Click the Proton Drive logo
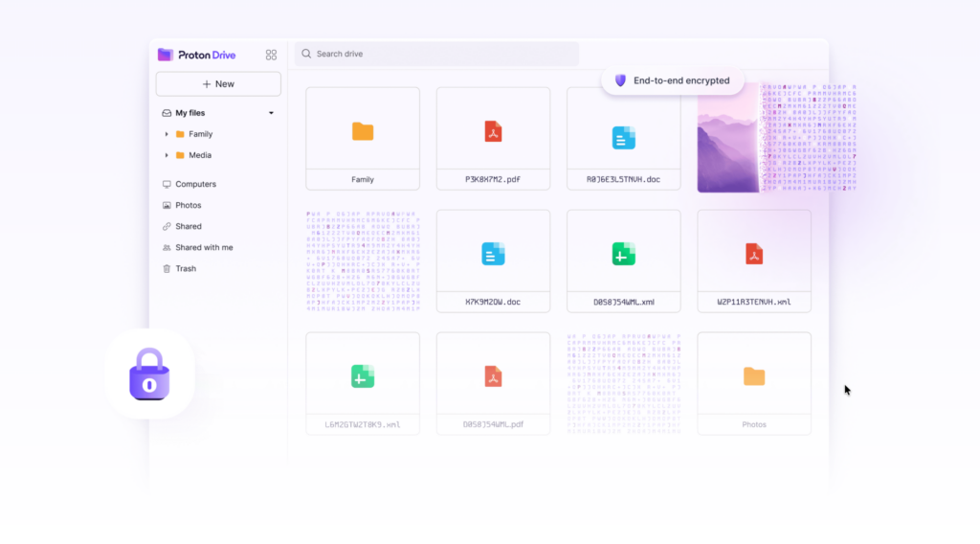Screen dimensions: 980x544 pyautogui.click(x=196, y=55)
